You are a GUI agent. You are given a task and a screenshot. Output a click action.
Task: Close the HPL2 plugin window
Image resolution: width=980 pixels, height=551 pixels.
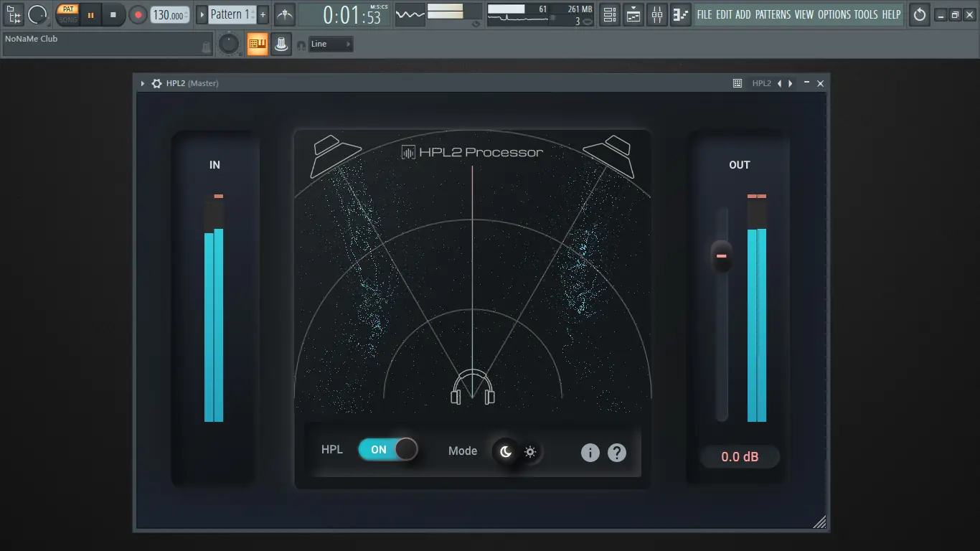pyautogui.click(x=821, y=84)
